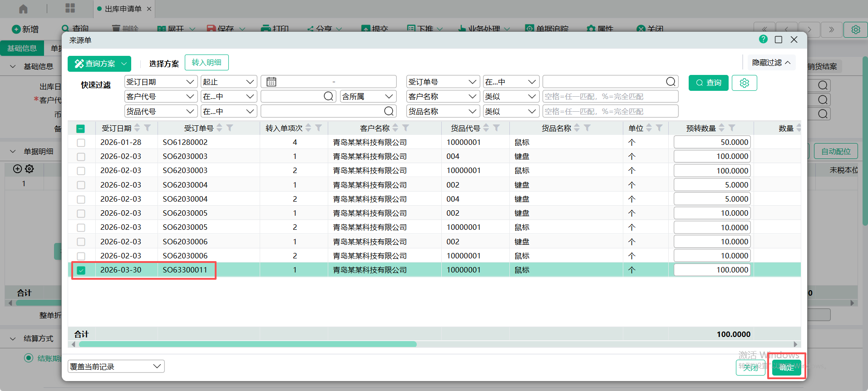Viewport: 868px width, 391px height.
Task: Open the filter settings gear icon
Action: (744, 83)
